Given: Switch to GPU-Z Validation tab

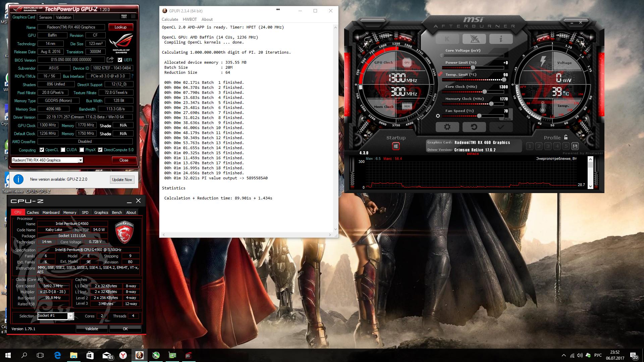Looking at the screenshot, I should point(63,17).
